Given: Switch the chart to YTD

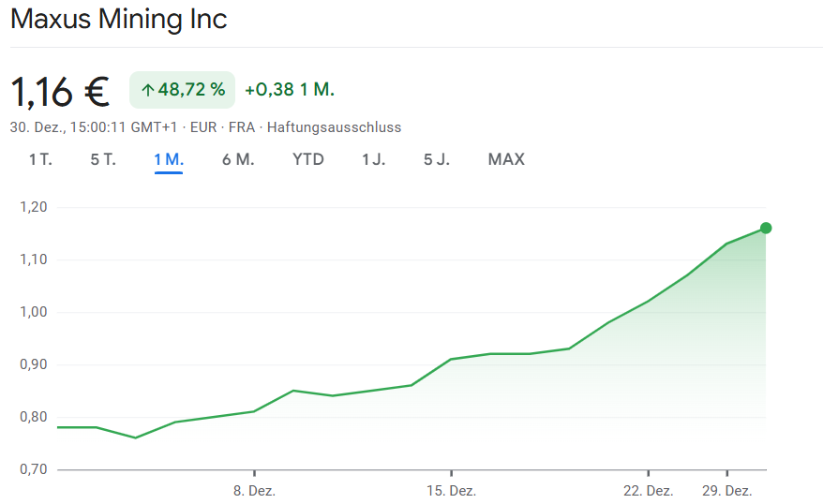Looking at the screenshot, I should pyautogui.click(x=308, y=159).
